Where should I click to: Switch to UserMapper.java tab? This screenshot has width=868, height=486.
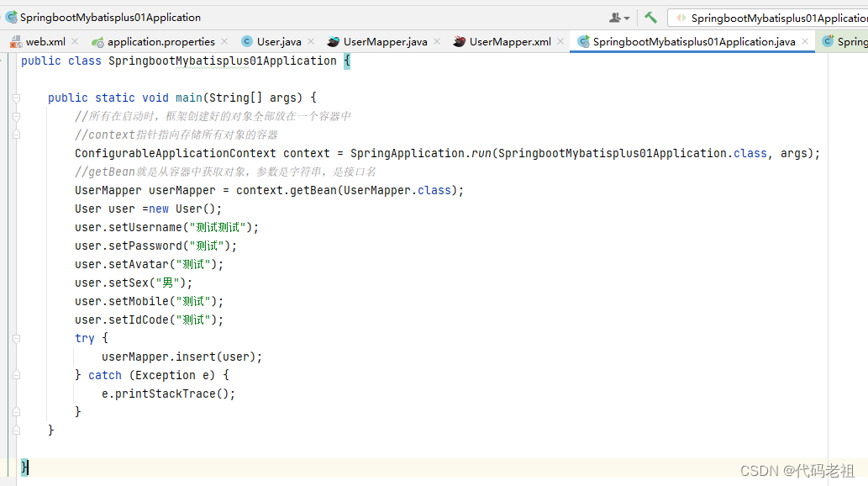point(386,41)
